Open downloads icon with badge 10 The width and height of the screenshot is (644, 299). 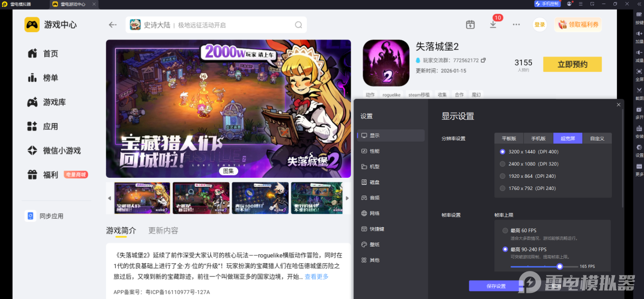[x=493, y=24]
